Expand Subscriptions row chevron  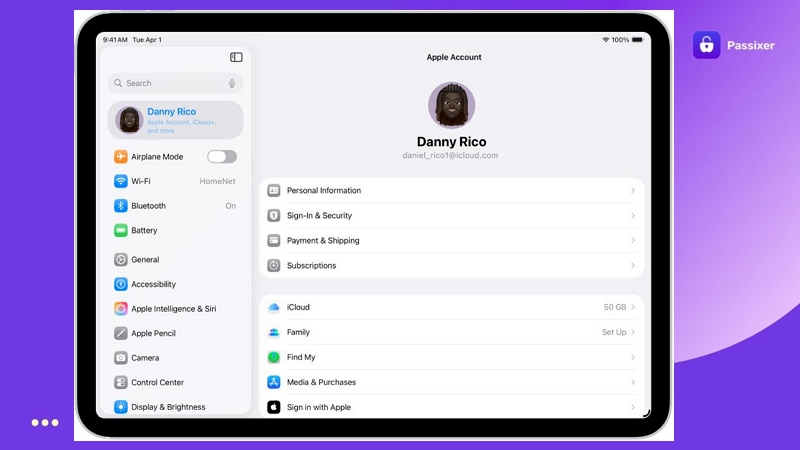633,265
